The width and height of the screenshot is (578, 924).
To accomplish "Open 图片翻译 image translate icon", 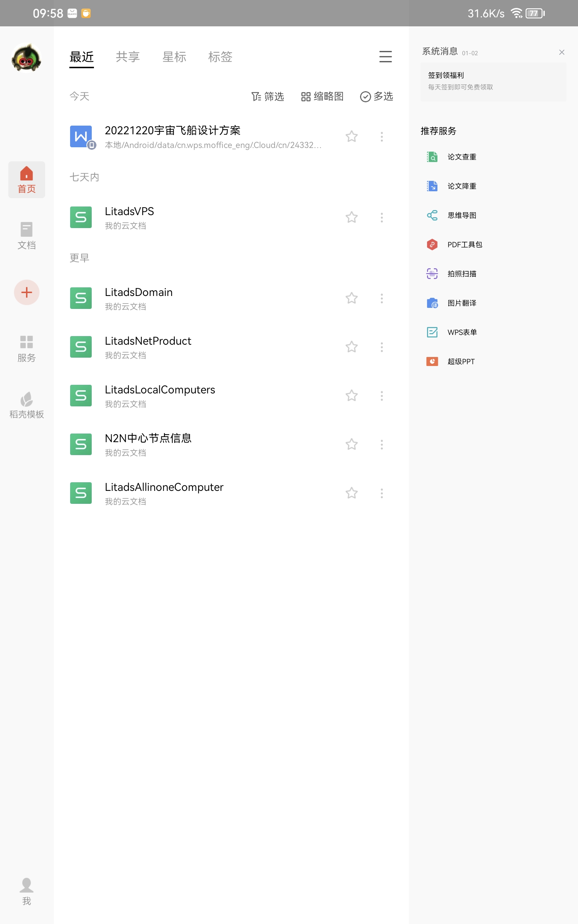I will [432, 303].
